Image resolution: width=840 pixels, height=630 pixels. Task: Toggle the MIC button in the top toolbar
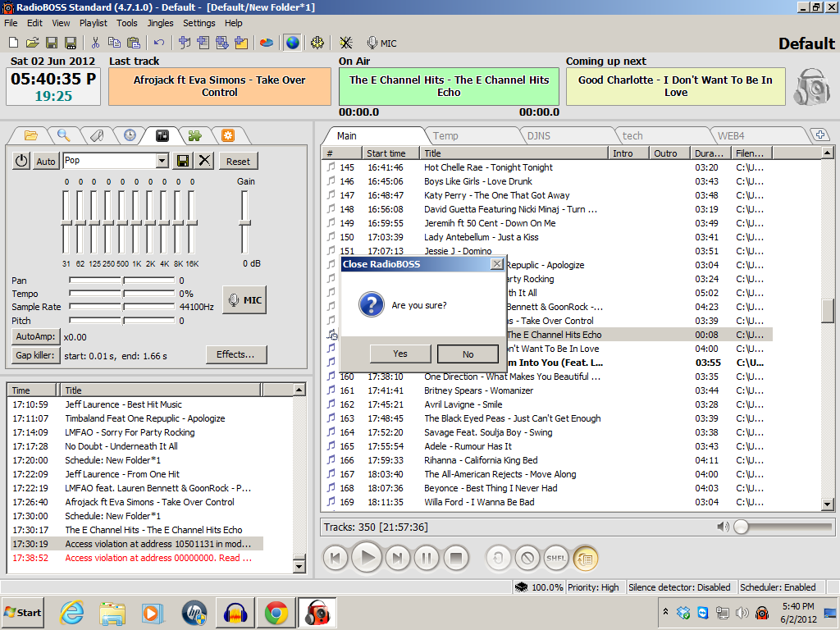coord(381,43)
